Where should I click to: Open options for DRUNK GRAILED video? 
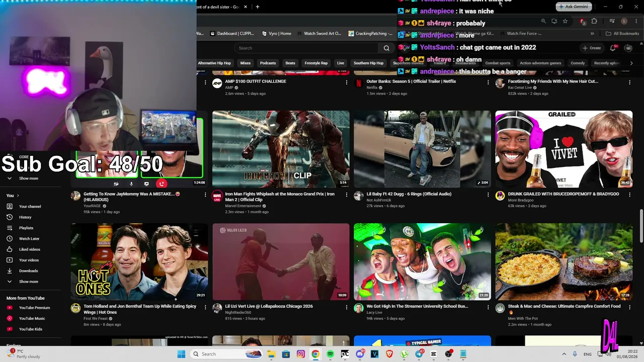click(629, 195)
